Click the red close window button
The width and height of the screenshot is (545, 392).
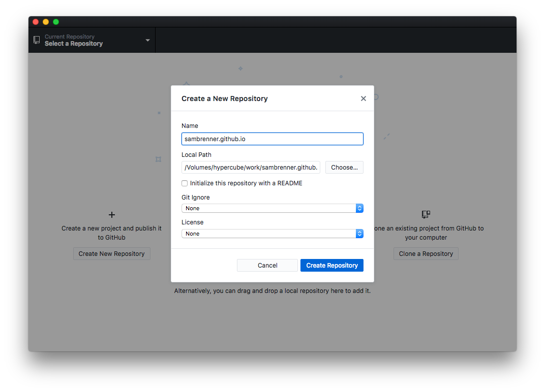tap(36, 22)
